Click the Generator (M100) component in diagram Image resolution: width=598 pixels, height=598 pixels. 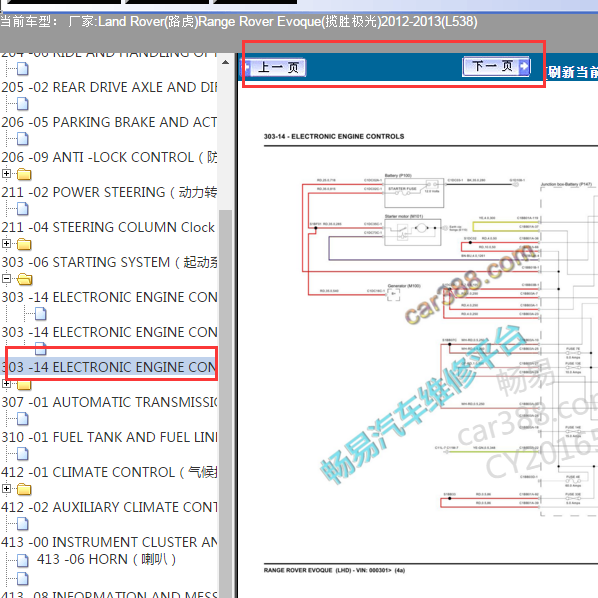pos(394,294)
